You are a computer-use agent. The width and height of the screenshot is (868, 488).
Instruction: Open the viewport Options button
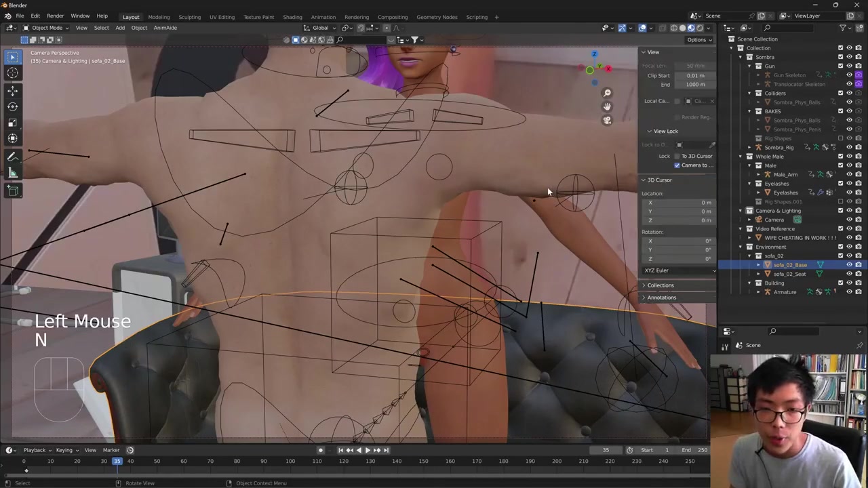(x=696, y=40)
